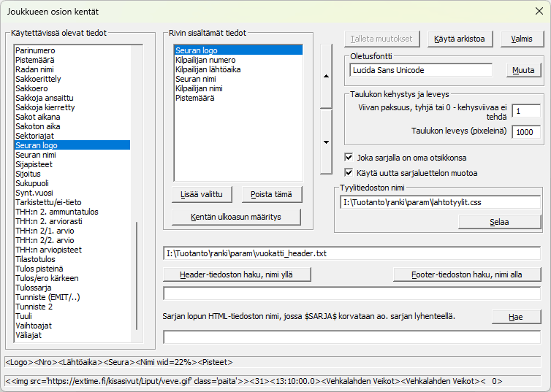The height and width of the screenshot is (392, 551).
Task: Uncheck 'Käytä uutta sarjaluettelon muotoa'
Action: [x=349, y=173]
